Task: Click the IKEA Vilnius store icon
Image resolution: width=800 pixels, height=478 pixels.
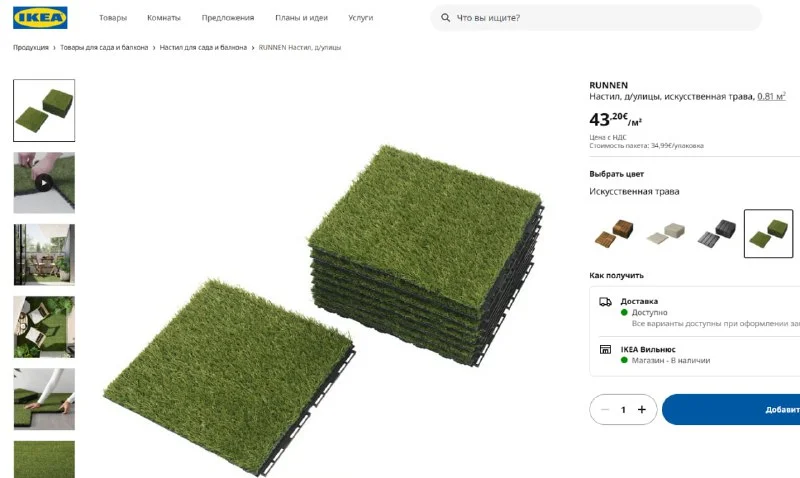Action: 605,350
